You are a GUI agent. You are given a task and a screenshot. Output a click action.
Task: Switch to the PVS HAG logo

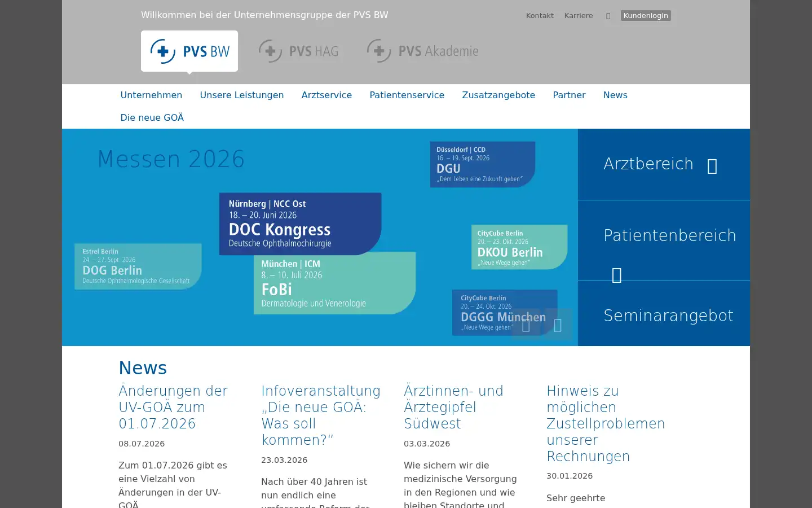click(x=298, y=51)
